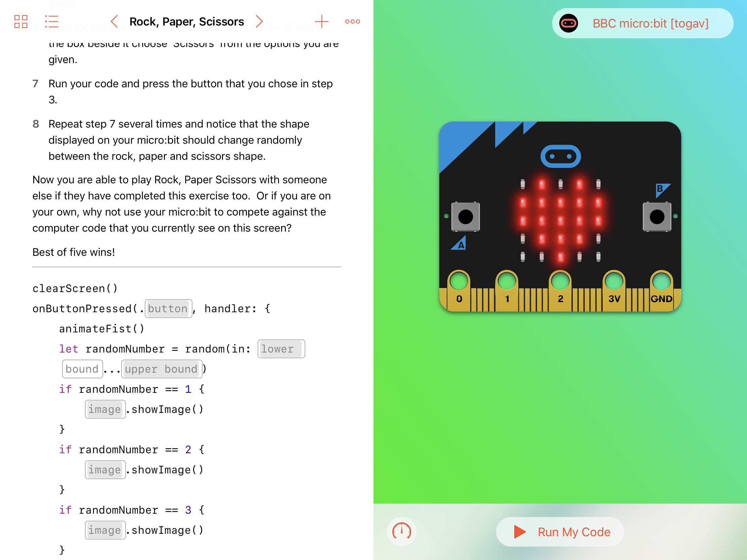Viewport: 747px width, 560px height.
Task: Choose an option for the button placeholder
Action: coord(168,309)
